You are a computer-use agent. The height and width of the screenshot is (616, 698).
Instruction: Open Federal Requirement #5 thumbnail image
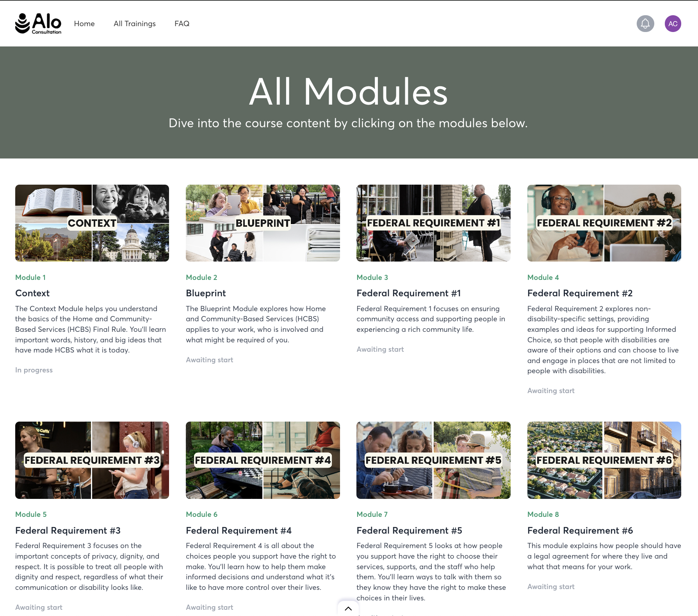433,460
